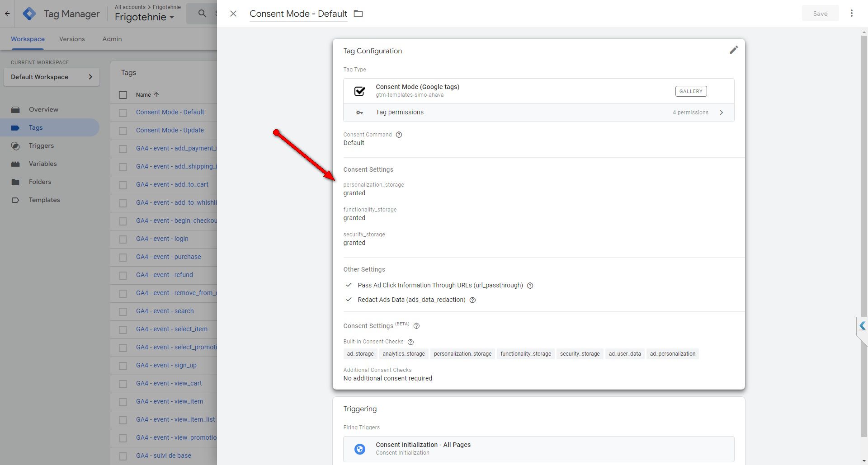Expand the side panel with blue chevron
This screenshot has height=465, width=868.
tap(862, 326)
